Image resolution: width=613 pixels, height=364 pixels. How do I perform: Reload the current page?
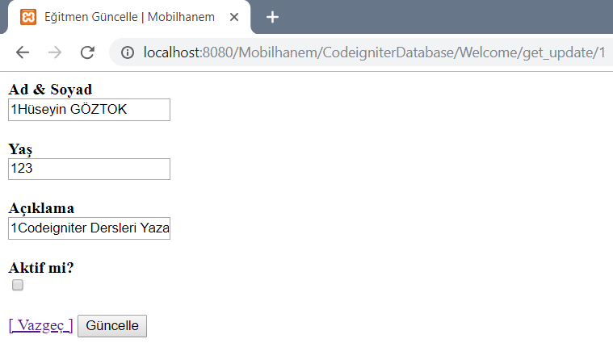(87, 52)
